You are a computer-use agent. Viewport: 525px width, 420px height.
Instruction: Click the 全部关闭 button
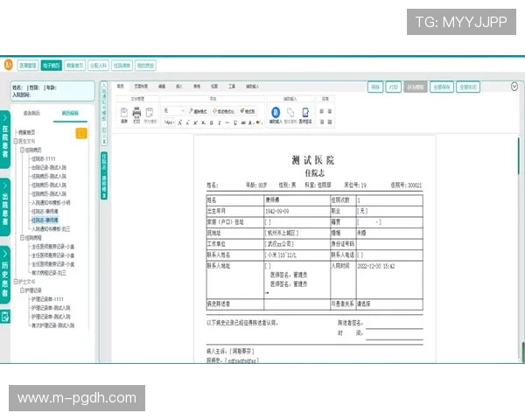tap(468, 87)
